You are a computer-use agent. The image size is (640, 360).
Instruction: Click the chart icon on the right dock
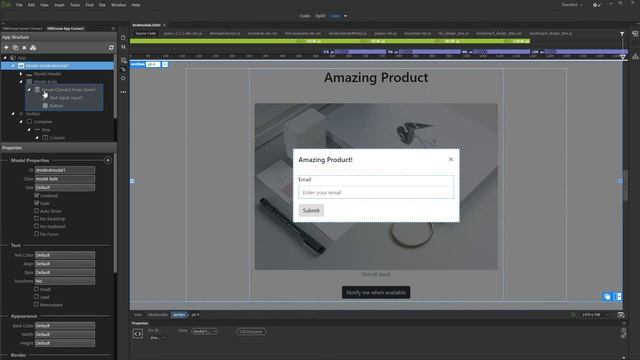635,57
